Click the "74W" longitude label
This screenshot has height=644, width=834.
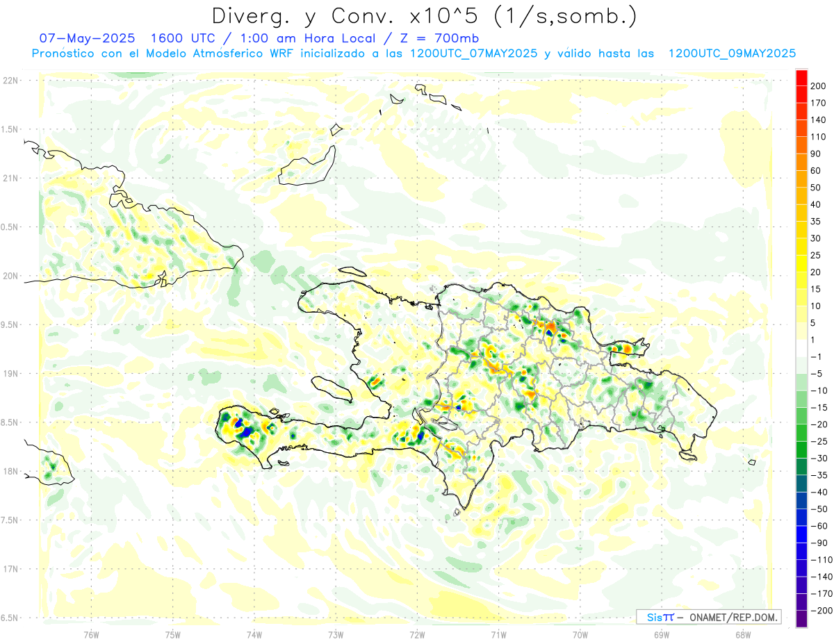[254, 635]
